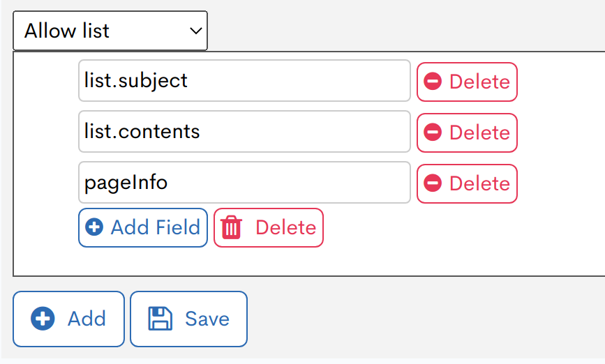Focus the list.subject text field
The image size is (605, 364).
(244, 81)
